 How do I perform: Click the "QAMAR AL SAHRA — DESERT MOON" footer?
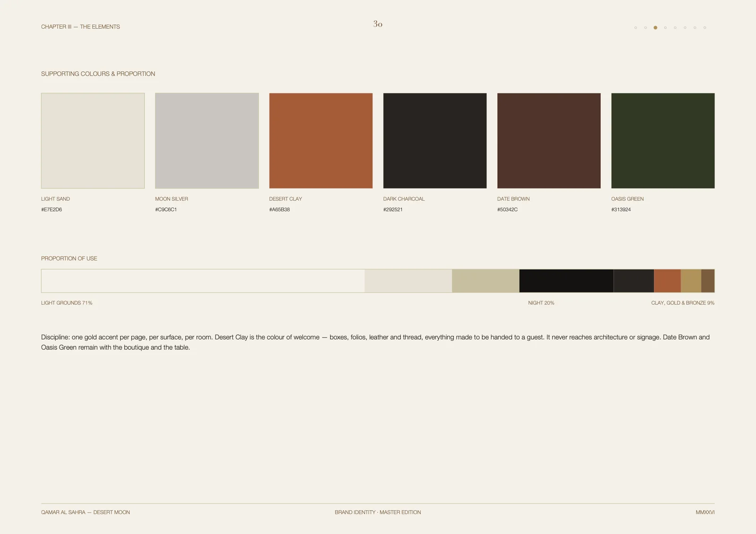tap(86, 512)
